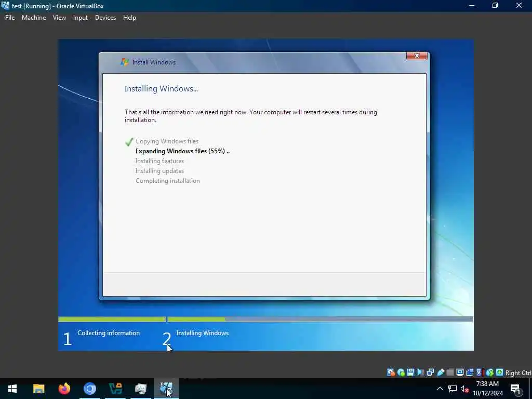Viewport: 532px width, 399px height.
Task: Click the virtualization features 'V' chip indicator
Action: click(480, 373)
